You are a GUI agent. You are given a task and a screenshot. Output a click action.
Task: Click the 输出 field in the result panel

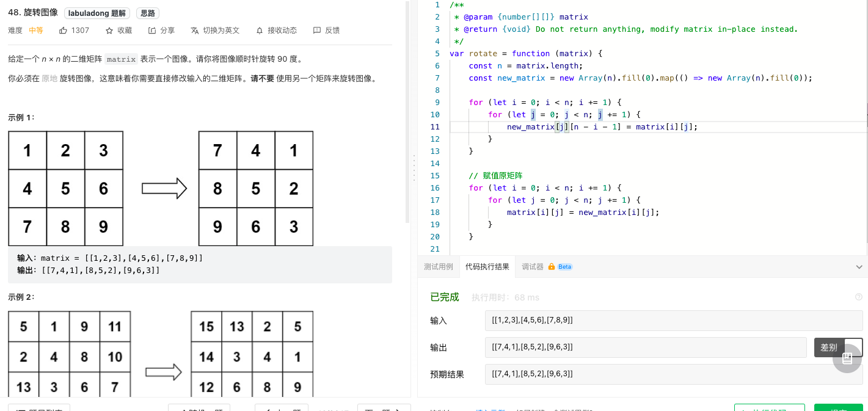click(x=646, y=347)
